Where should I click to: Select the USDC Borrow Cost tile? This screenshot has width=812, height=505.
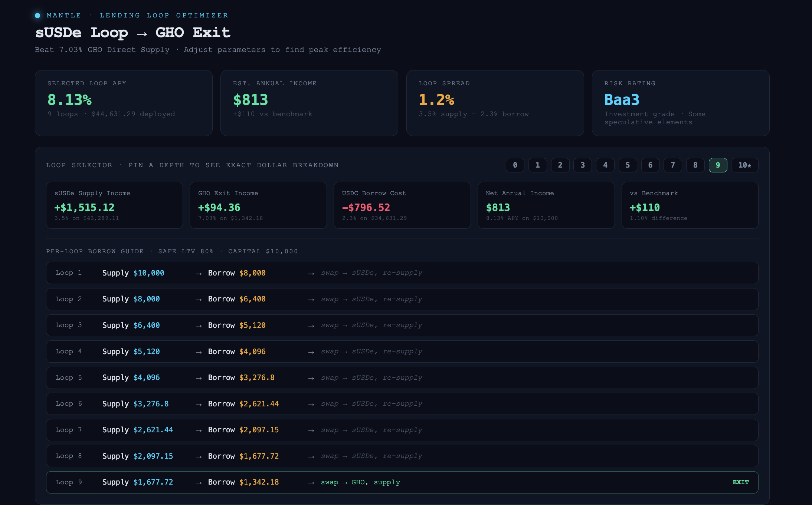[402, 205]
